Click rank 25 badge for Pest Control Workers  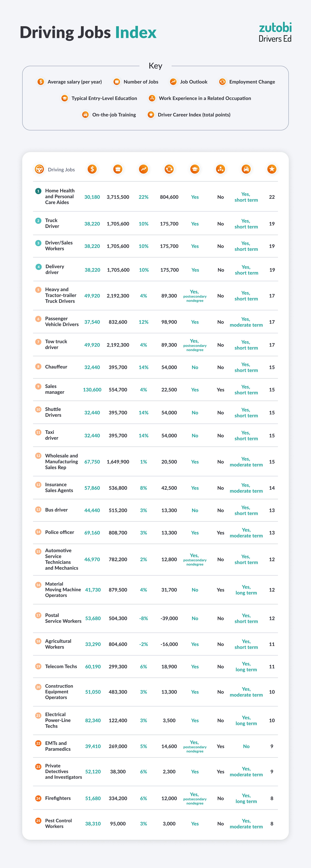pyautogui.click(x=38, y=821)
